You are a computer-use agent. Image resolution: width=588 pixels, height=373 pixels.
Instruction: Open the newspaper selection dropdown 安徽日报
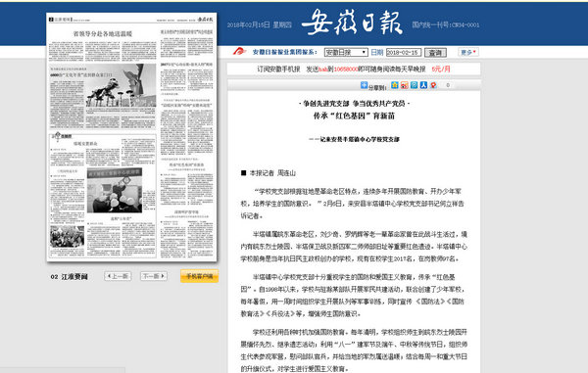point(346,53)
